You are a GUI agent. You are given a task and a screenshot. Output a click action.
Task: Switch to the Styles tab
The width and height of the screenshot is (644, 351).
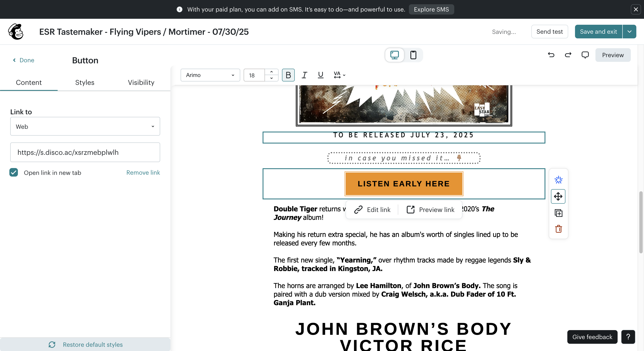(85, 82)
